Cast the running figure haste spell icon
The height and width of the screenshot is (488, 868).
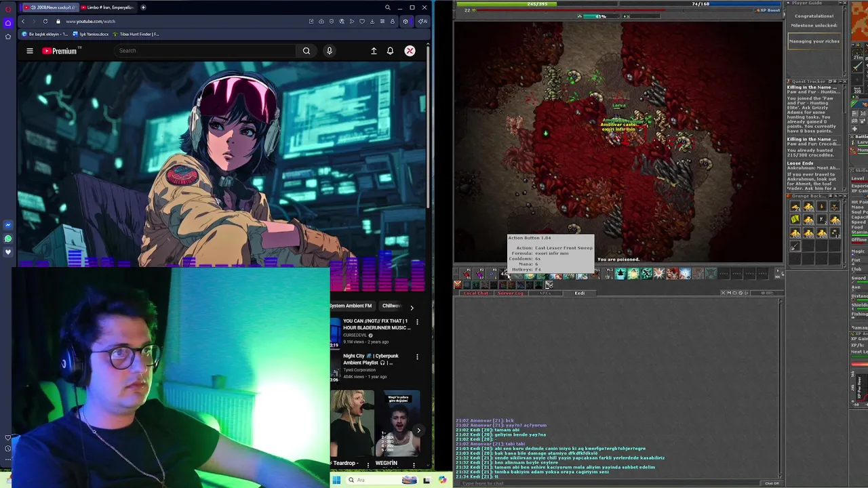646,274
